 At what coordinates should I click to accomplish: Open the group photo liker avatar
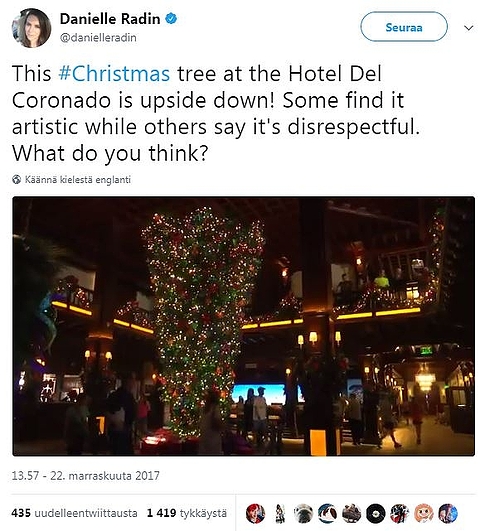(352, 513)
